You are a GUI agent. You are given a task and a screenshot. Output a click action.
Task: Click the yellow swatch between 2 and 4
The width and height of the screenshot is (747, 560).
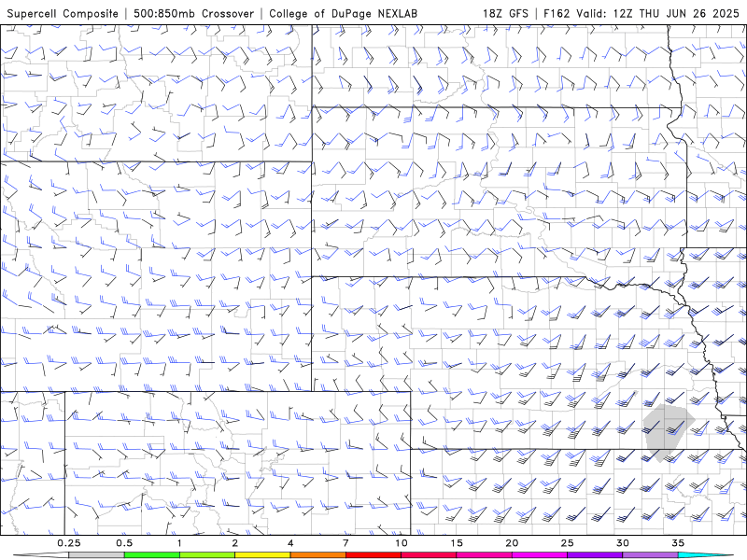click(x=262, y=555)
